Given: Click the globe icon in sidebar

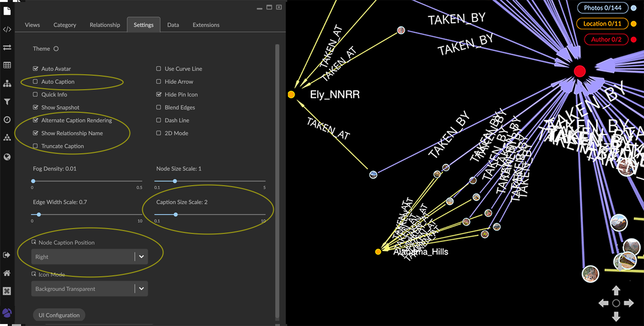Looking at the screenshot, I should pos(7,157).
